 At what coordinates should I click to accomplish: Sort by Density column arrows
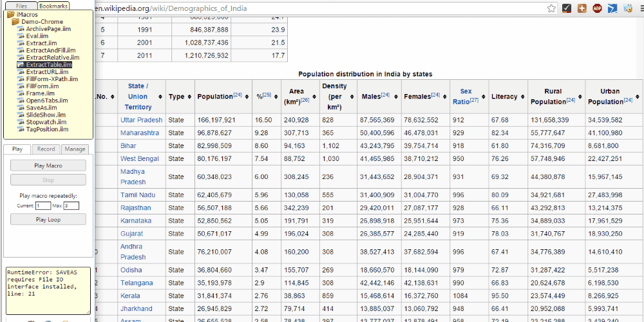click(x=352, y=97)
